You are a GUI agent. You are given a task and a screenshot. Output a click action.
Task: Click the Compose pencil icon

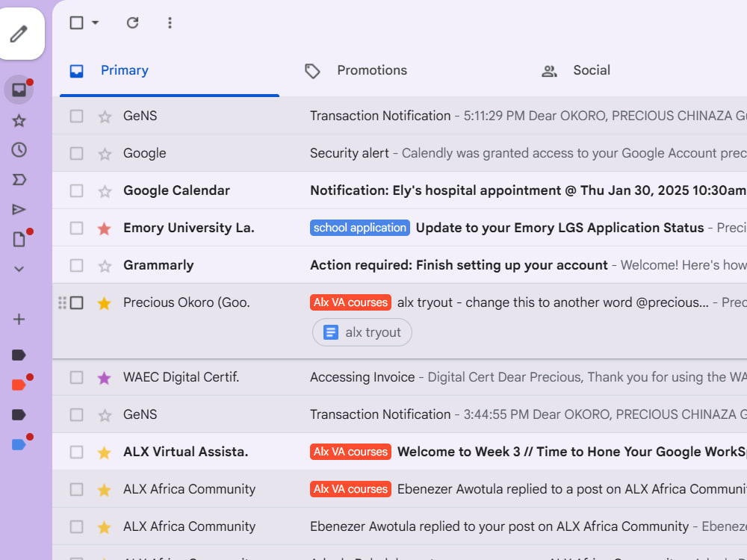[19, 34]
